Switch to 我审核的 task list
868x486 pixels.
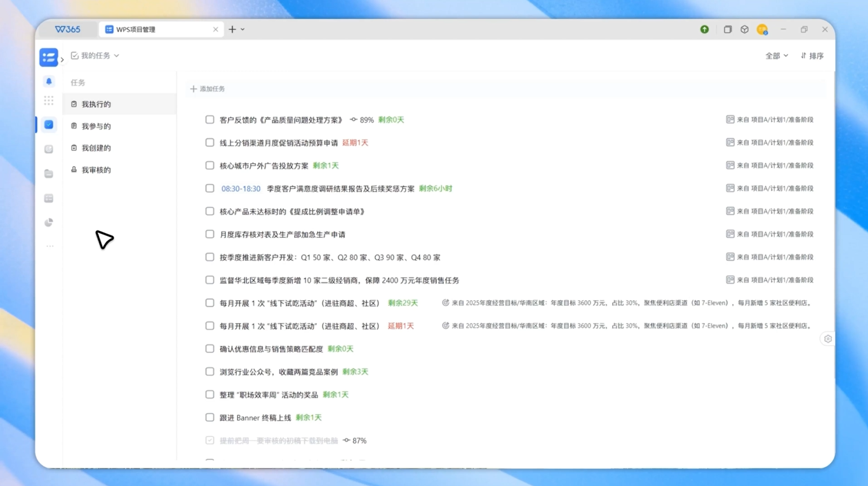[96, 170]
